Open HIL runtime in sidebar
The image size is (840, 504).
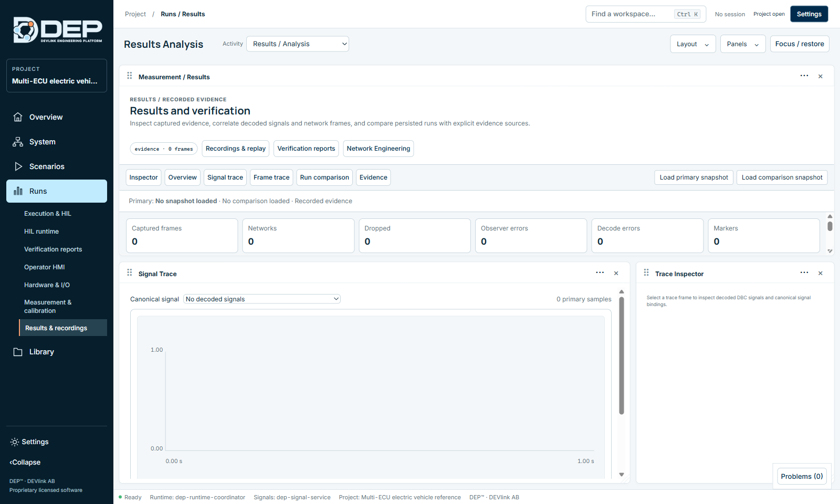coord(41,232)
